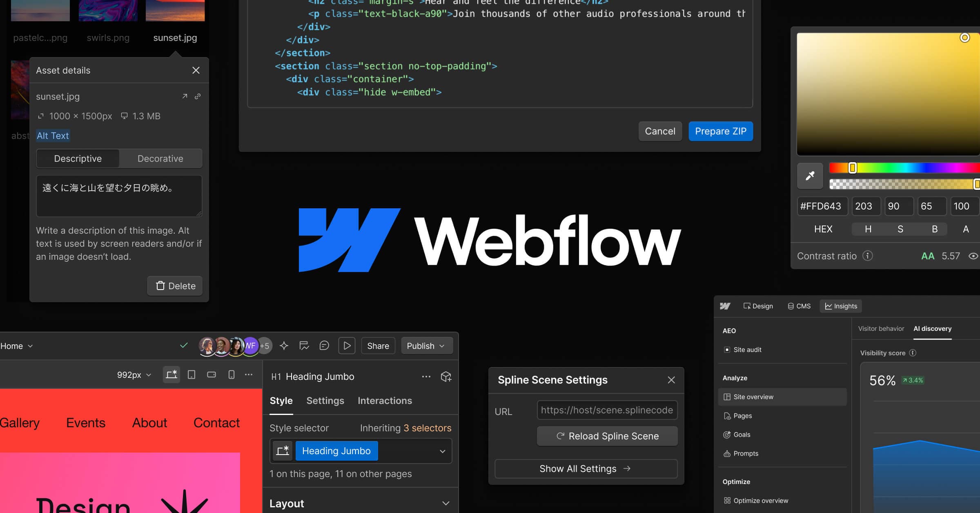Switch to the CMS tab

pyautogui.click(x=799, y=306)
